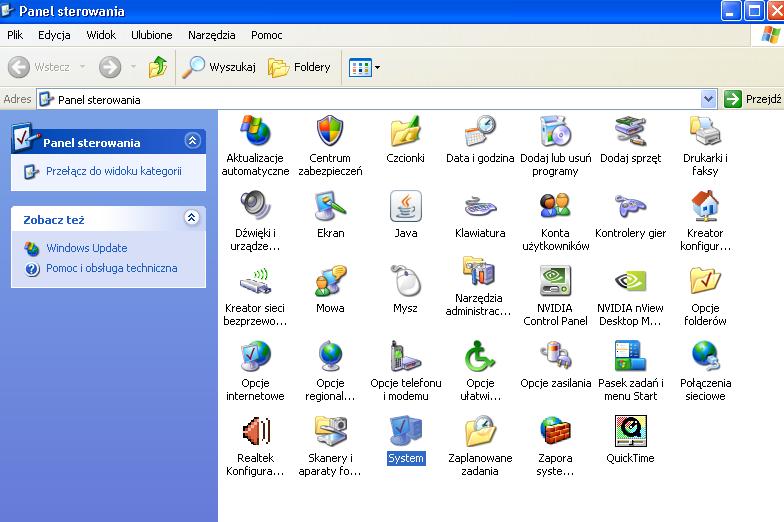Click the forward navigation arrow
Screen dimensions: 784x522
pos(110,67)
